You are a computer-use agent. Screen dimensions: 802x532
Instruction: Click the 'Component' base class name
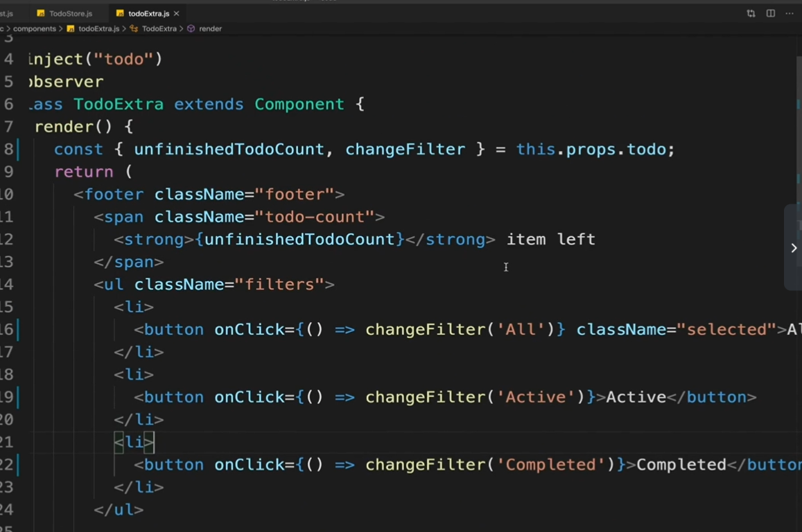(299, 105)
